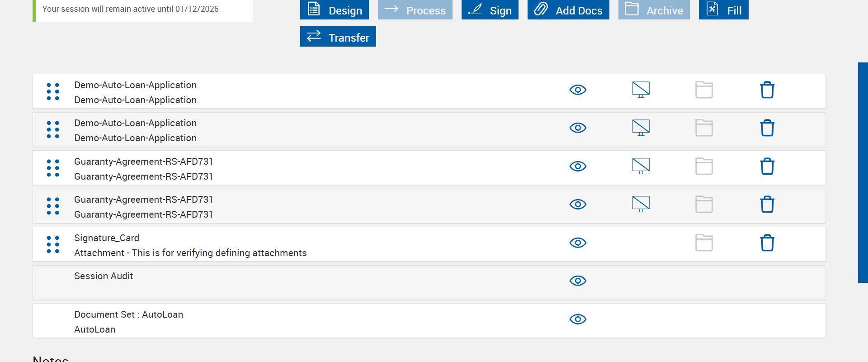Click folder icon on second Guaranty-Agreement row
The image size is (868, 362).
point(704,205)
